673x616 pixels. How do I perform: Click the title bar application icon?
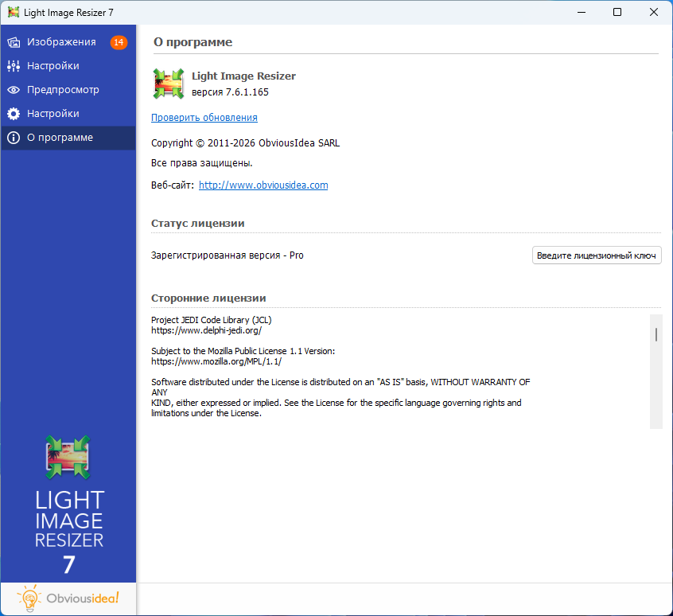click(14, 12)
